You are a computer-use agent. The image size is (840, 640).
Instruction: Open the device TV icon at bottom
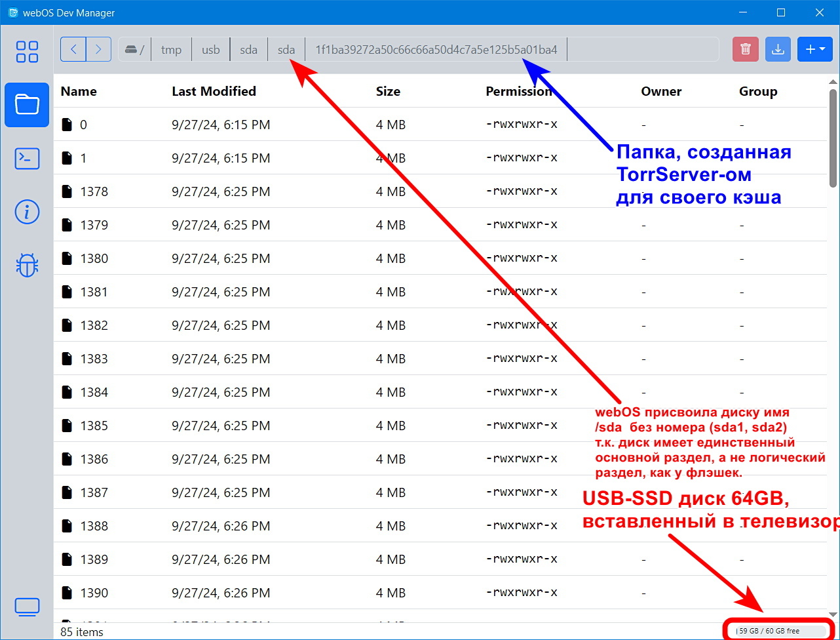tap(27, 607)
